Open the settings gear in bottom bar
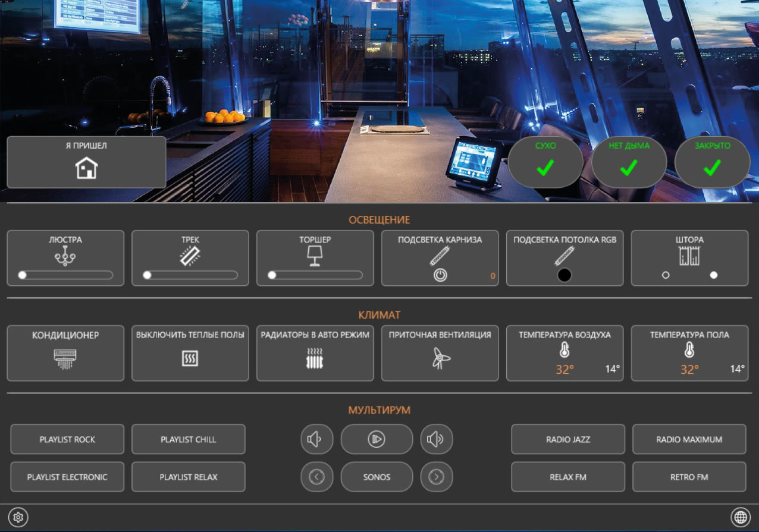The image size is (759, 532). tap(18, 518)
